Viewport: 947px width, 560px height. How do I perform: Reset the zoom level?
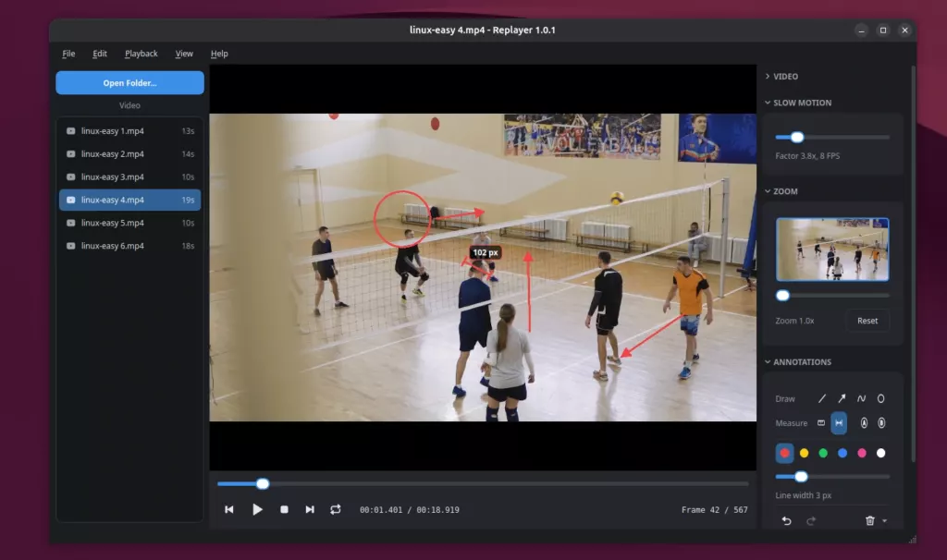click(867, 321)
